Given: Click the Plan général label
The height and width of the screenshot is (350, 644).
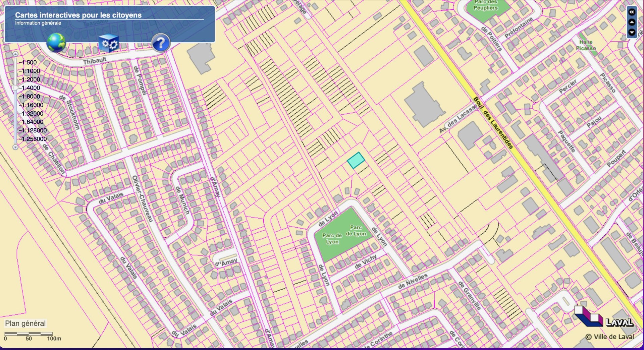Looking at the screenshot, I should point(25,324).
